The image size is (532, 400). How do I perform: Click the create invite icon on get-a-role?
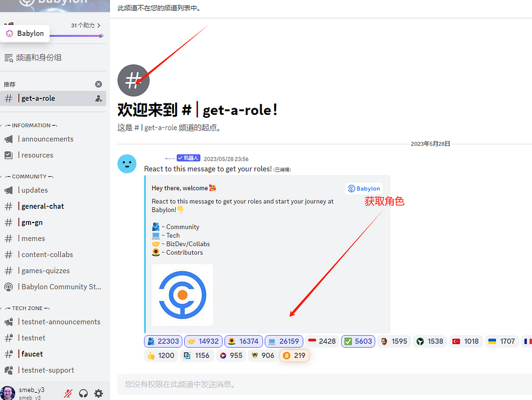click(98, 98)
